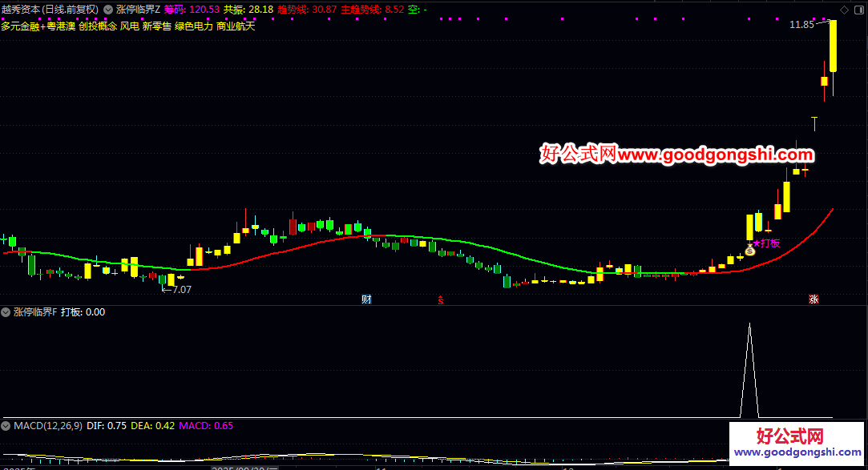Open the 涨停临界F indicator dropdown arrow
868x470 pixels.
tap(6, 312)
